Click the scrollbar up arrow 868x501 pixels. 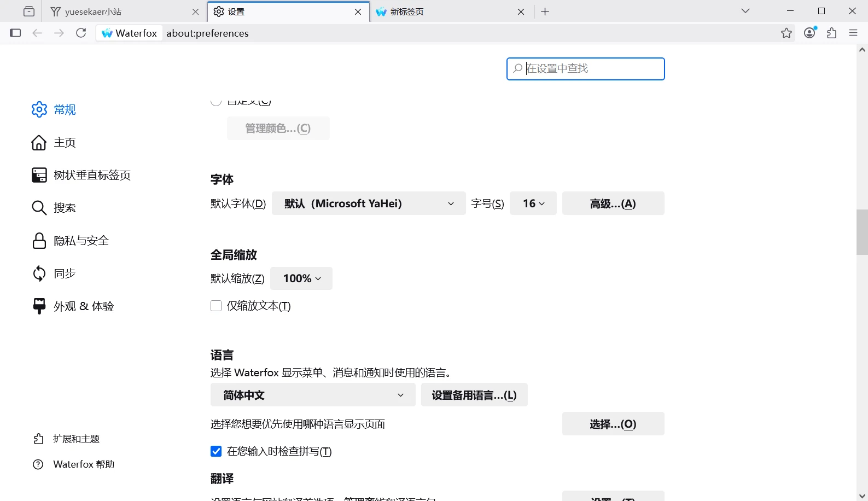coord(862,50)
